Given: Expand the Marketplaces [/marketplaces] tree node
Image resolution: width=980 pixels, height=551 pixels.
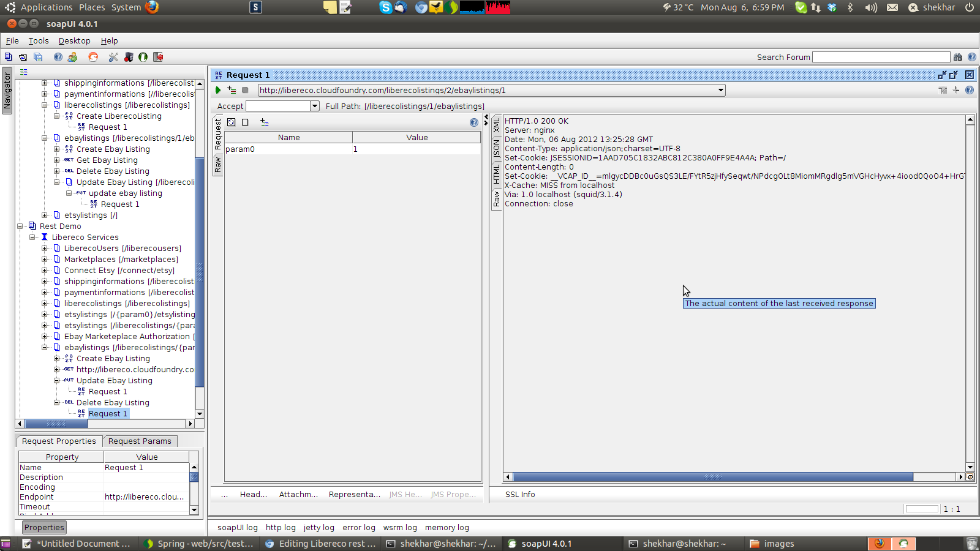Looking at the screenshot, I should point(45,260).
